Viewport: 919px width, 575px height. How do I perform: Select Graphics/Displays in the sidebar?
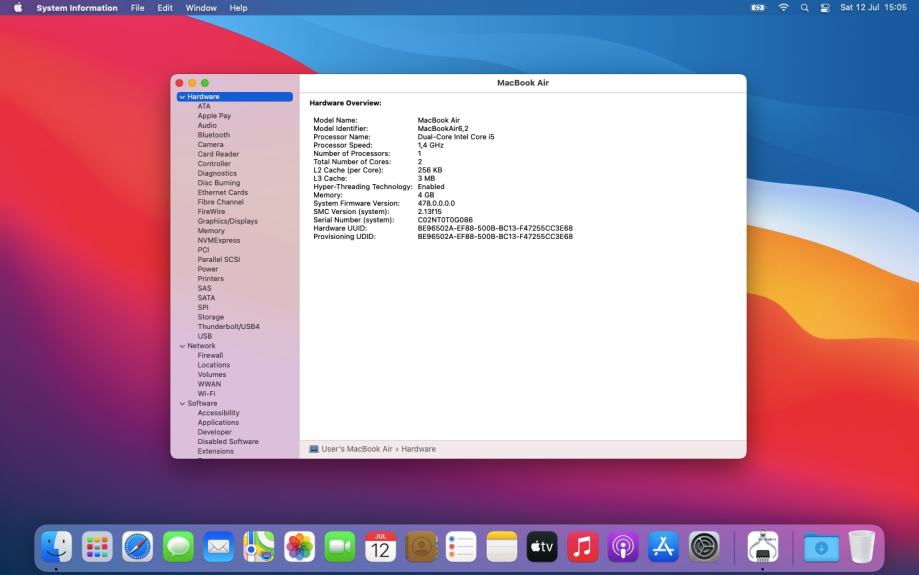tap(227, 221)
